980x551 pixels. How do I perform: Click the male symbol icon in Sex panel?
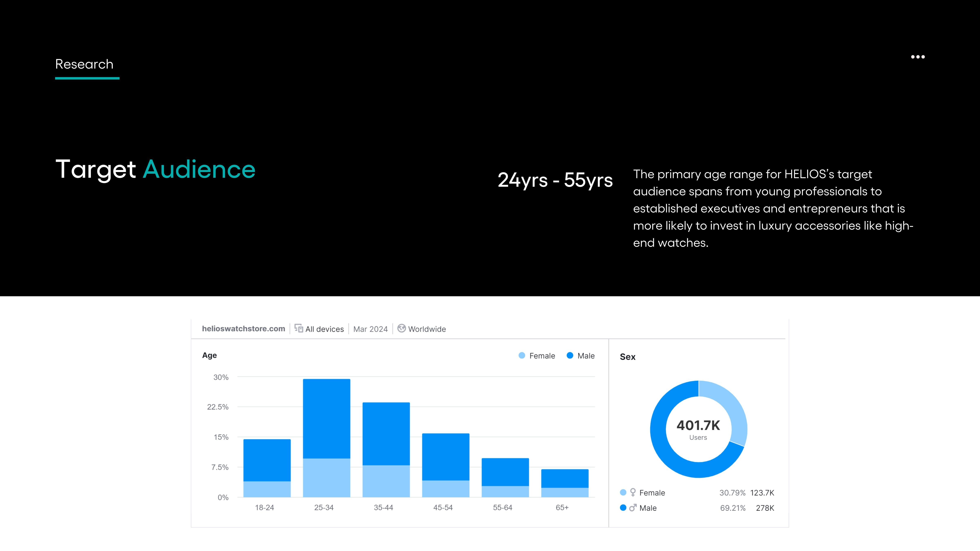[x=633, y=508]
